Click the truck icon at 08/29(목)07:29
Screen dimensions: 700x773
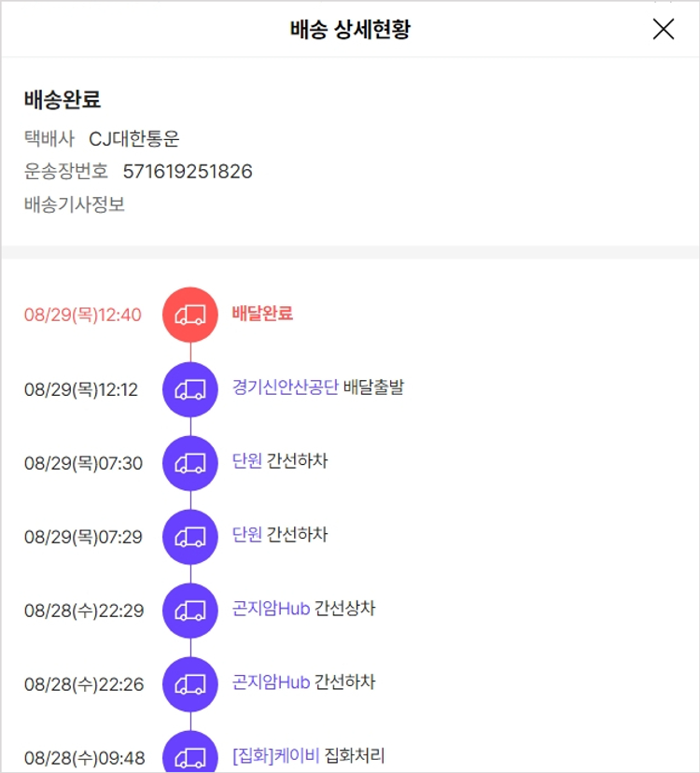pos(190,536)
